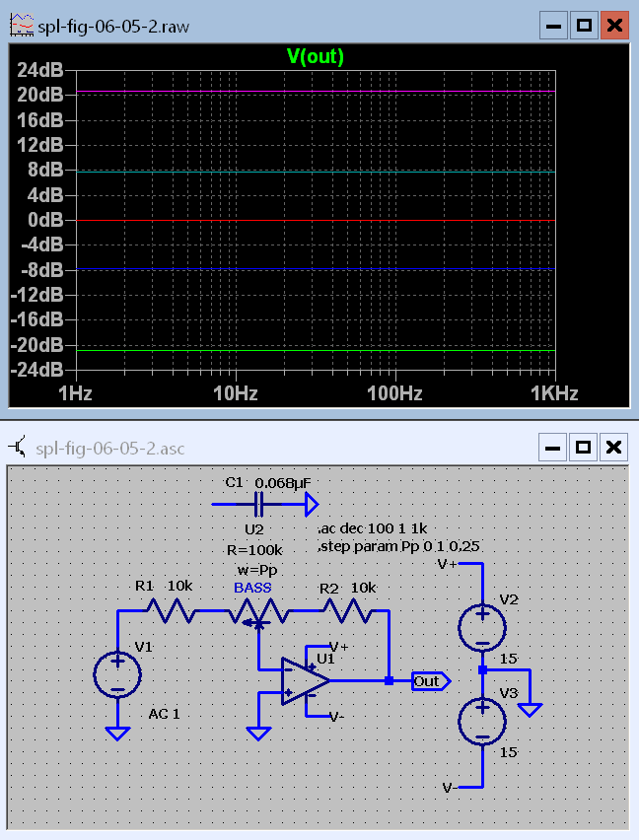Click the Out net label flag
The width and height of the screenshot is (639, 840).
(x=430, y=681)
